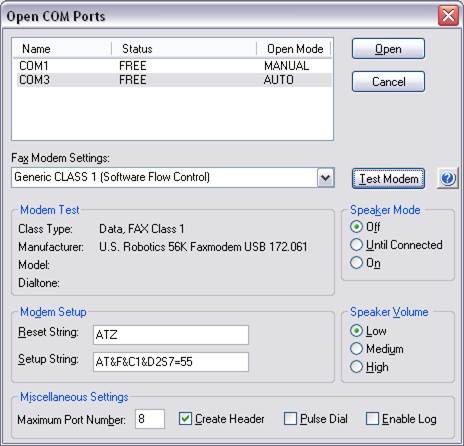Select the COM1 port row
The width and height of the screenshot is (464, 446).
(x=174, y=66)
